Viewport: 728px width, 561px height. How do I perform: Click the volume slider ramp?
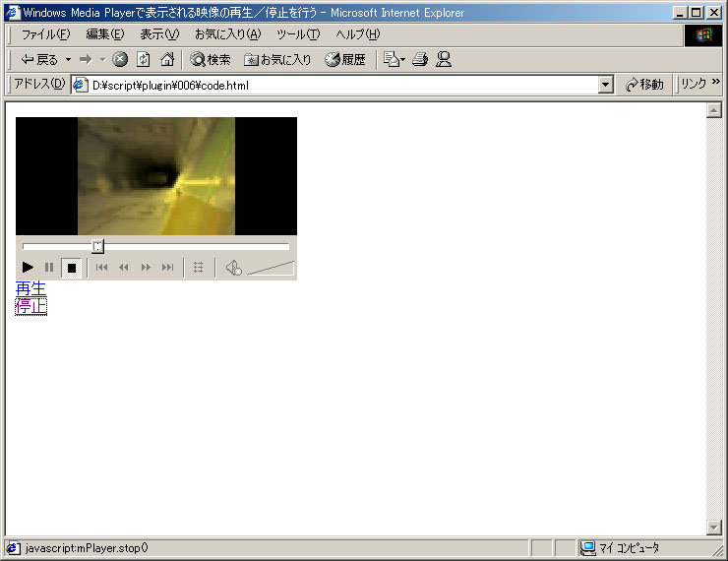271,268
